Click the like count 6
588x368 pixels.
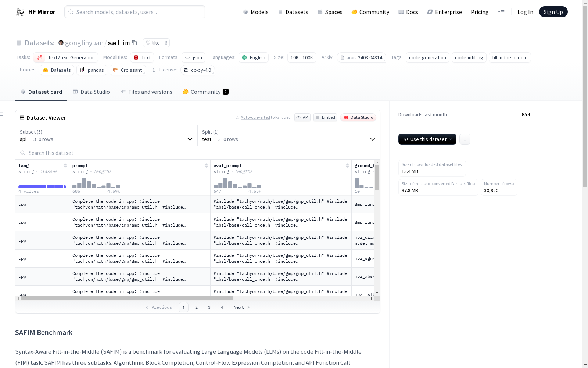click(x=166, y=43)
